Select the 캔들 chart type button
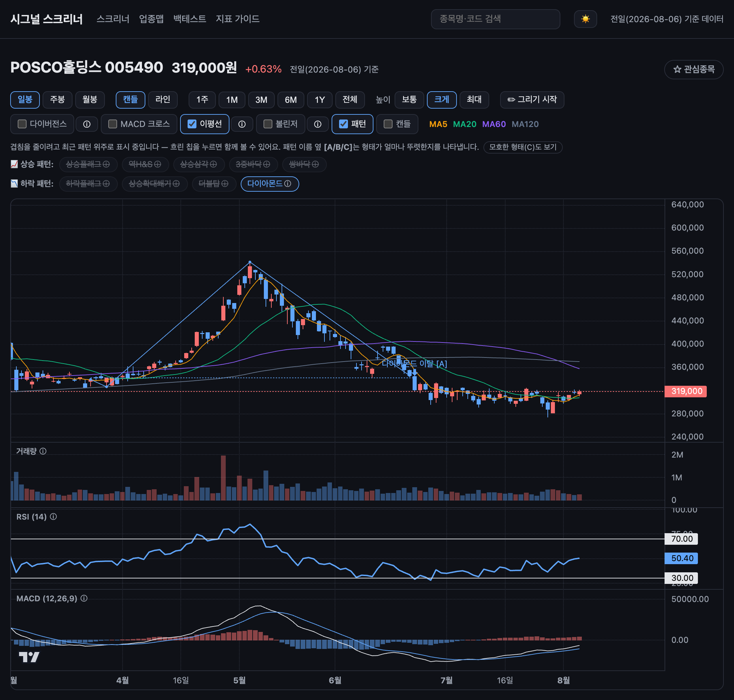 coord(130,100)
